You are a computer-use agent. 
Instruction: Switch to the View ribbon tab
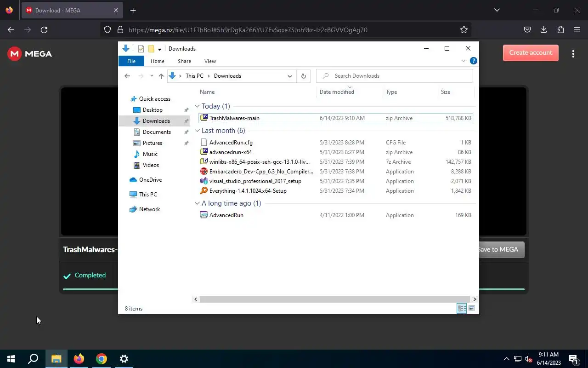coord(210,61)
